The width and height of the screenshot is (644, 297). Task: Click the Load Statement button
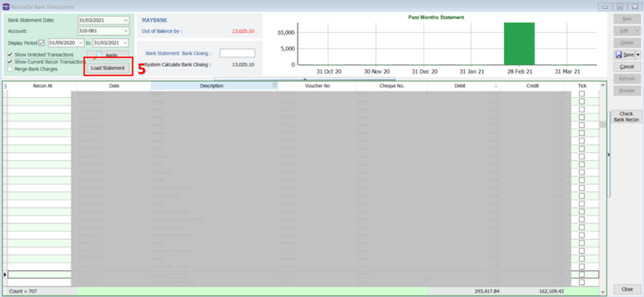(108, 68)
